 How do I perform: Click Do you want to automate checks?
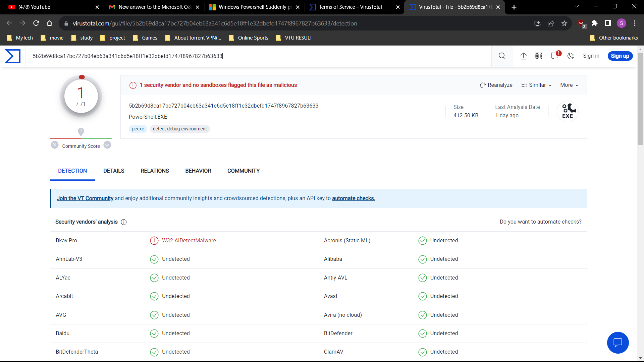(541, 222)
